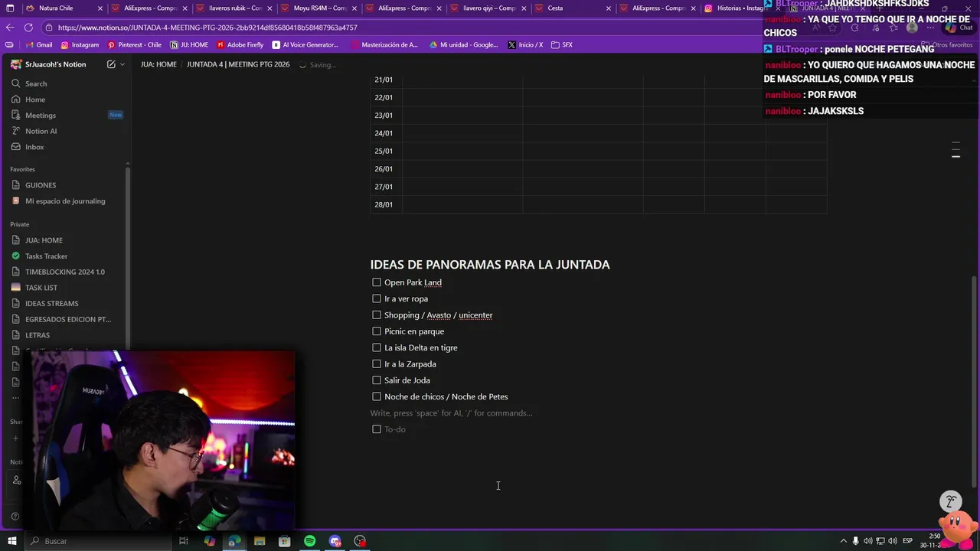Open the AI Voice Generator bookmark
The height and width of the screenshot is (551, 980).
305,44
